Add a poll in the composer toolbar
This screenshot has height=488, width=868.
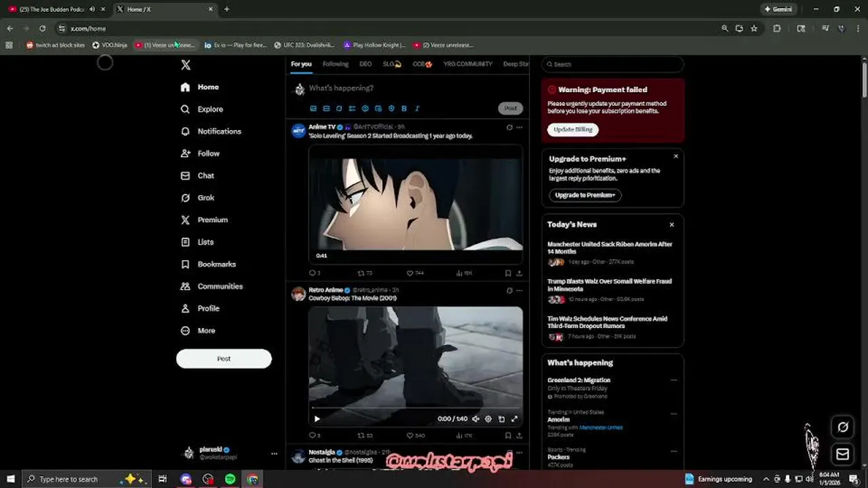pyautogui.click(x=352, y=108)
